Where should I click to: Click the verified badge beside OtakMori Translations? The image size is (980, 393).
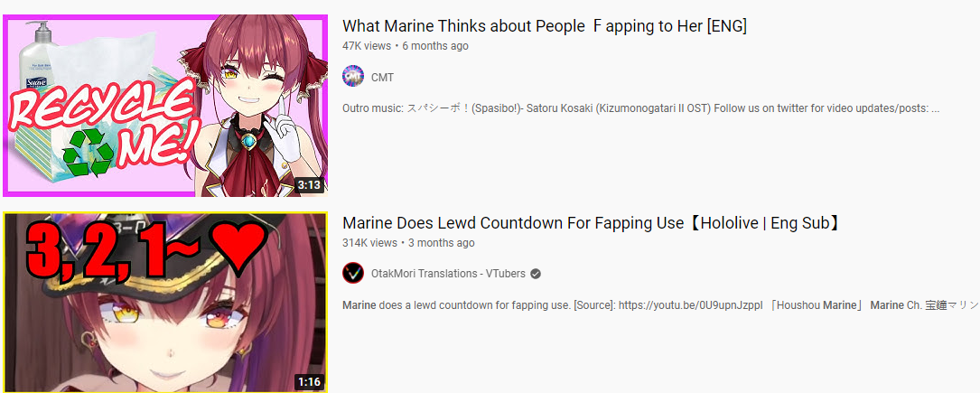pos(536,274)
